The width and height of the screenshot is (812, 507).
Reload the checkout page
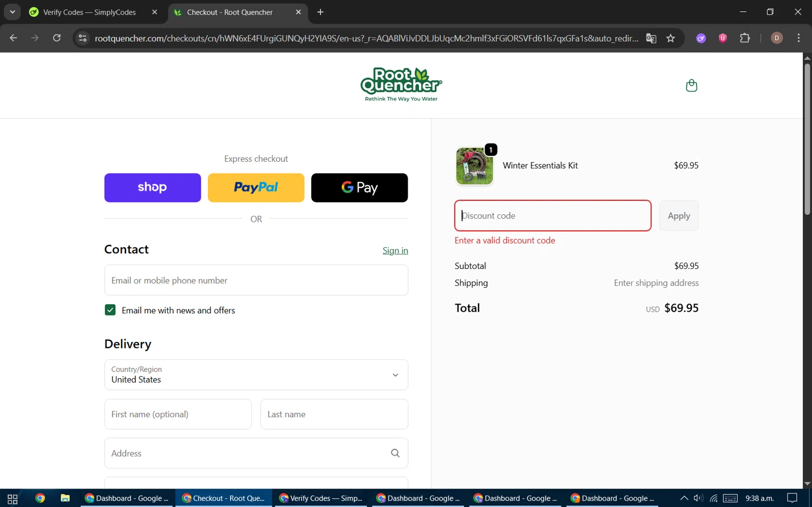[x=57, y=38]
